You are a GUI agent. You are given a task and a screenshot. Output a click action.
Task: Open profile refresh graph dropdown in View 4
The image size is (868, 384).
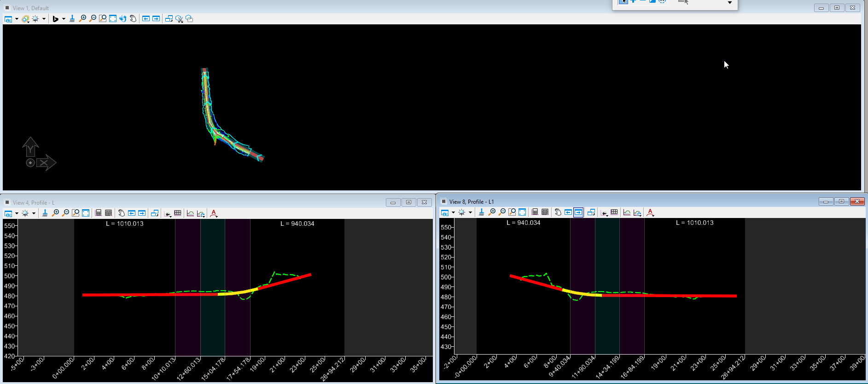tap(201, 213)
